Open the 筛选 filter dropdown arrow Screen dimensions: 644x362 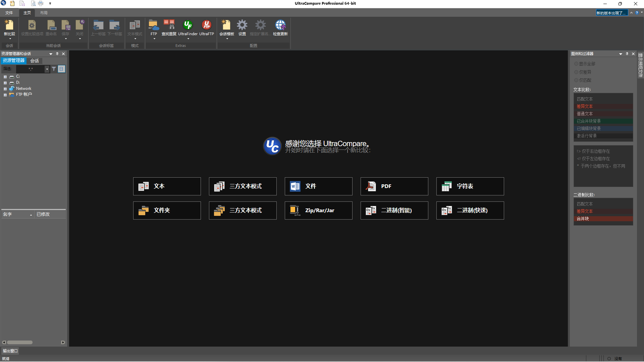click(x=47, y=69)
